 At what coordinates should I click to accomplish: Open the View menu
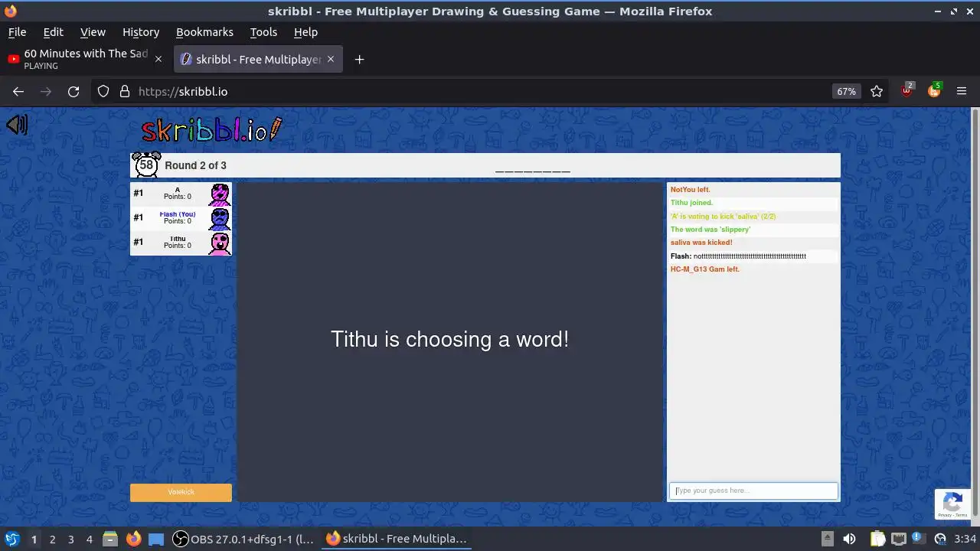pyautogui.click(x=93, y=32)
